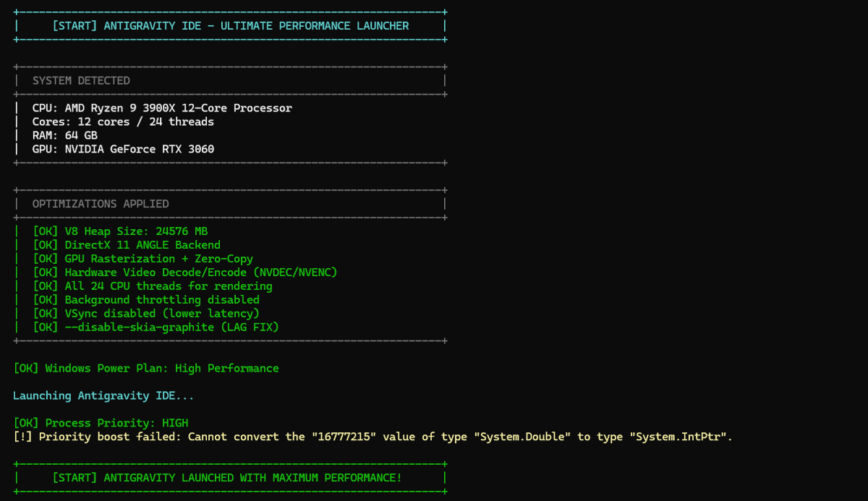Select the "RAM: 64 GB" line

pos(65,135)
